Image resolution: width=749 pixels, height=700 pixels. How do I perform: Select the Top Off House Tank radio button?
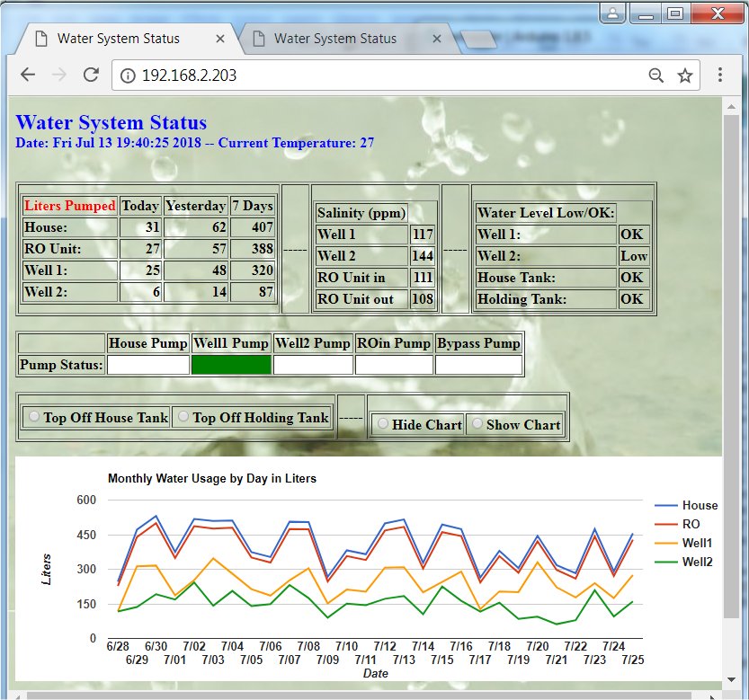pyautogui.click(x=34, y=417)
